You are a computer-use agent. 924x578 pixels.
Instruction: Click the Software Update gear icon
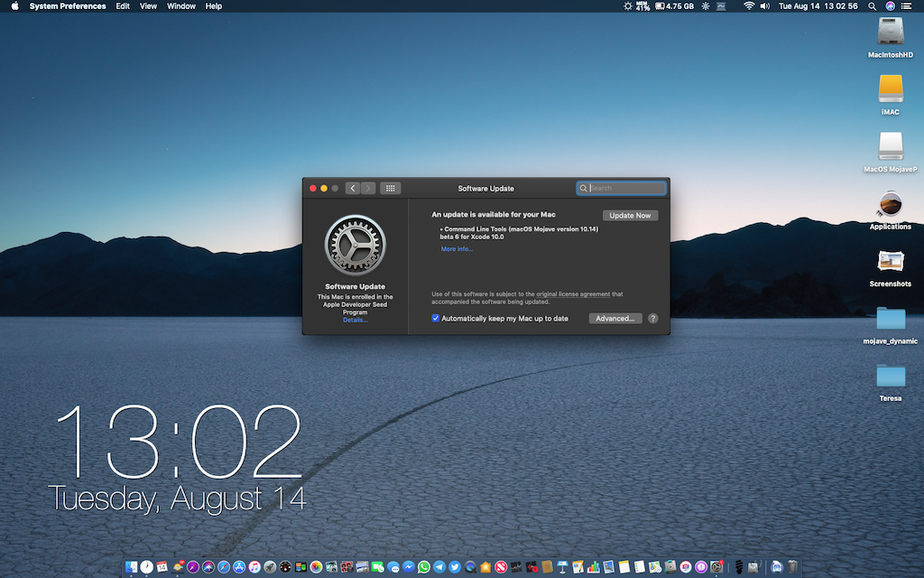pos(356,245)
